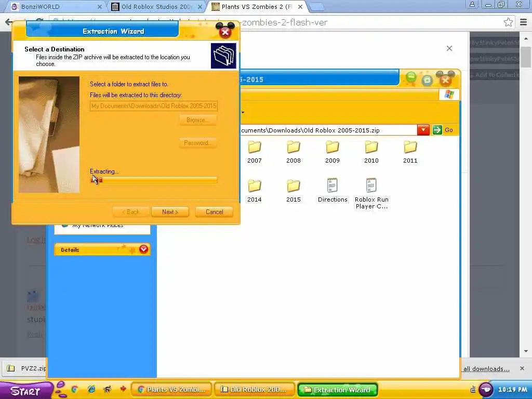Click the Back button in wizard
This screenshot has width=532, height=399.
(x=131, y=212)
